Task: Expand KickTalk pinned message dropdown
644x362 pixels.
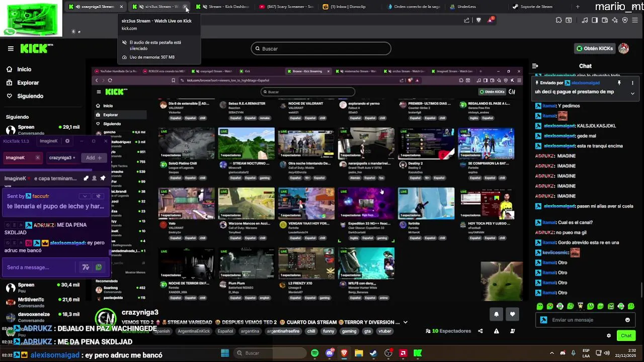Action: (x=85, y=196)
